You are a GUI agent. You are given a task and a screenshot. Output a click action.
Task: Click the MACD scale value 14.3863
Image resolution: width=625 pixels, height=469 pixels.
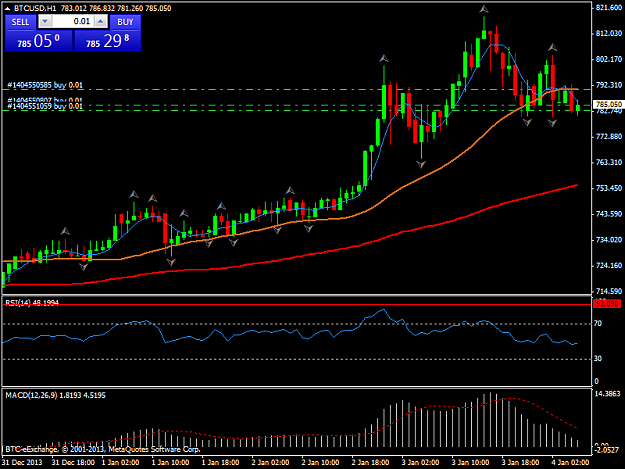point(608,394)
